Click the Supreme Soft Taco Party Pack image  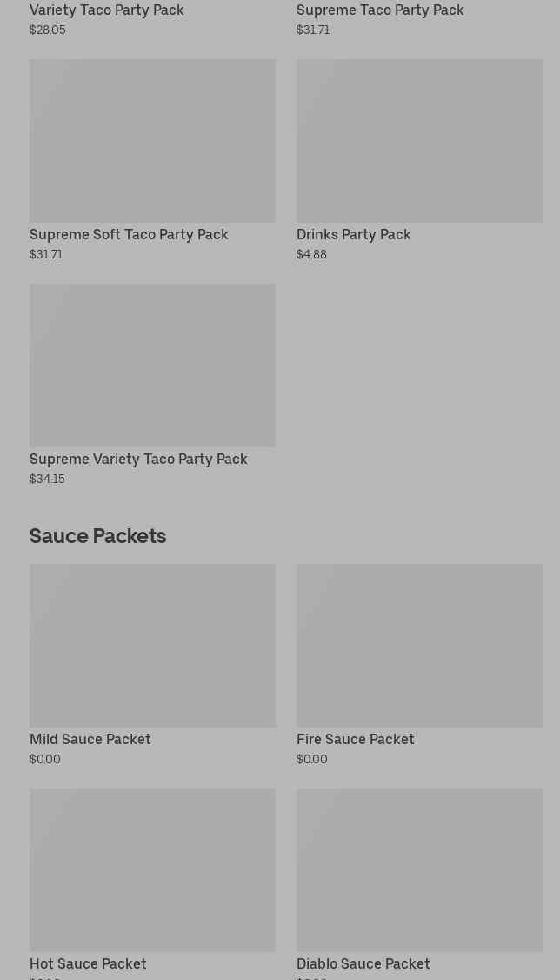(152, 141)
